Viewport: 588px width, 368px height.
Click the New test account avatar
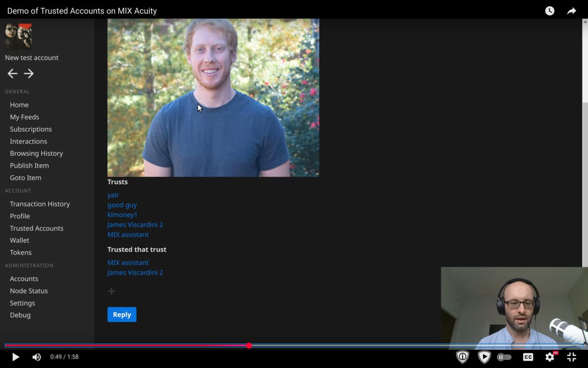click(18, 36)
